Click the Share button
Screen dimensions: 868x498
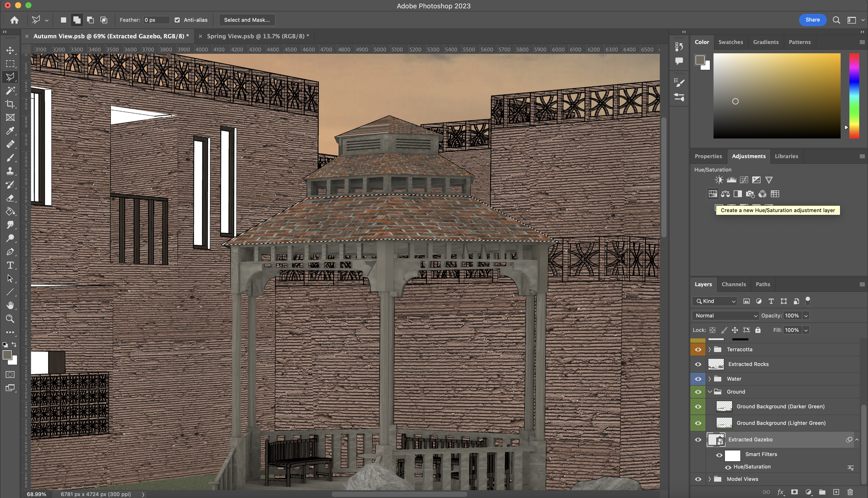(x=812, y=20)
